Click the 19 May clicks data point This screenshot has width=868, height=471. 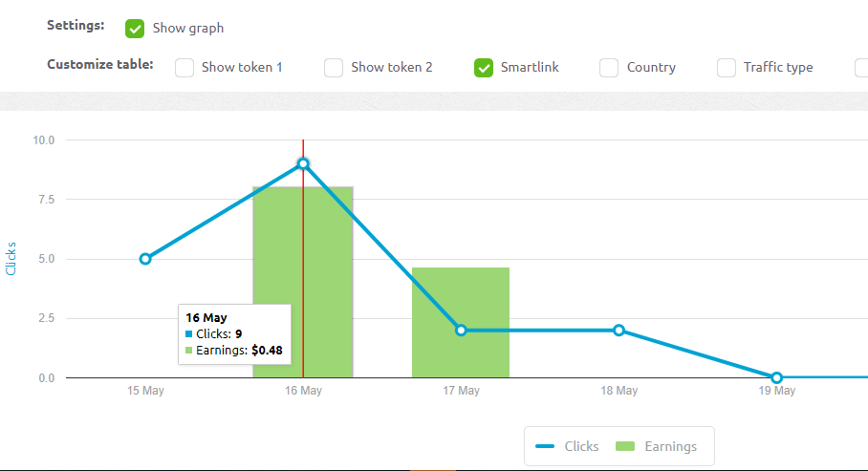(x=776, y=377)
